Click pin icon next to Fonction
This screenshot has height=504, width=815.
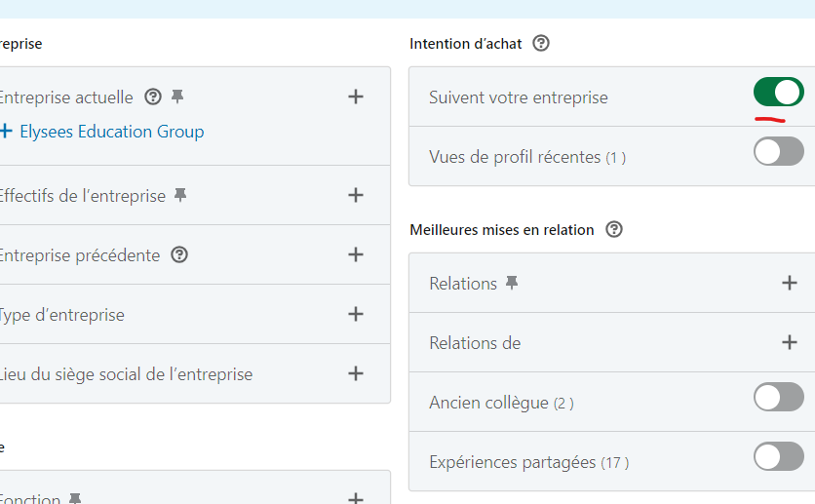pyautogui.click(x=75, y=498)
